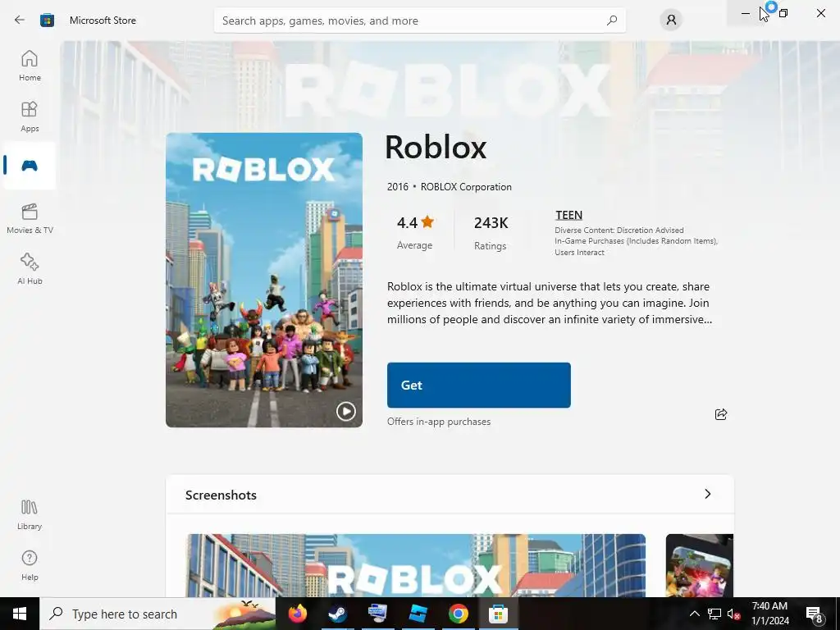Select the Gaming controller sidebar icon

(30, 166)
